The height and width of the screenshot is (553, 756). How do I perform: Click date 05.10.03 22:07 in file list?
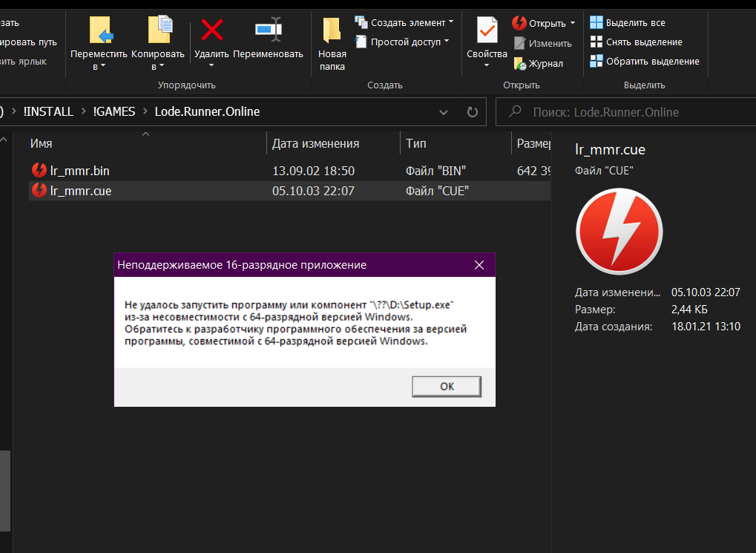(x=313, y=191)
